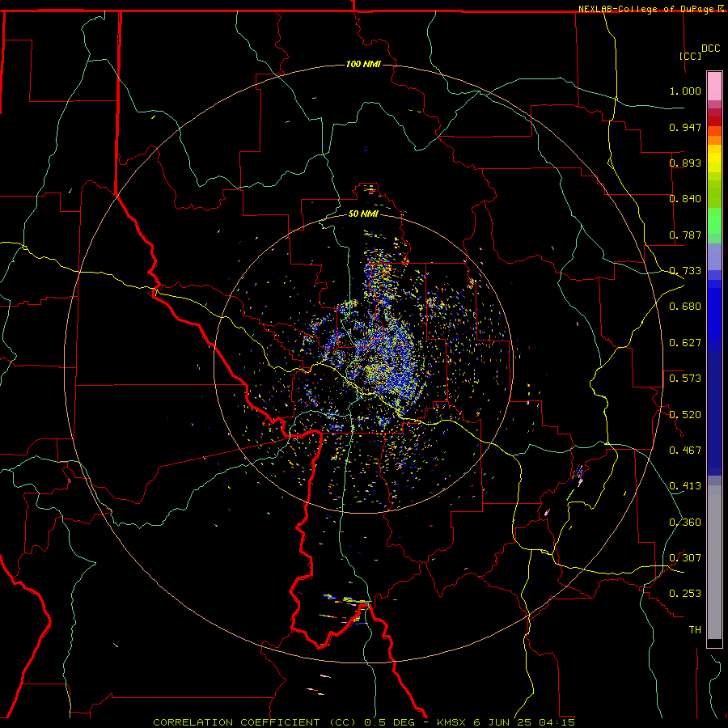Image resolution: width=728 pixels, height=728 pixels.
Task: Pick the bright green color bar segment
Action: point(714,221)
